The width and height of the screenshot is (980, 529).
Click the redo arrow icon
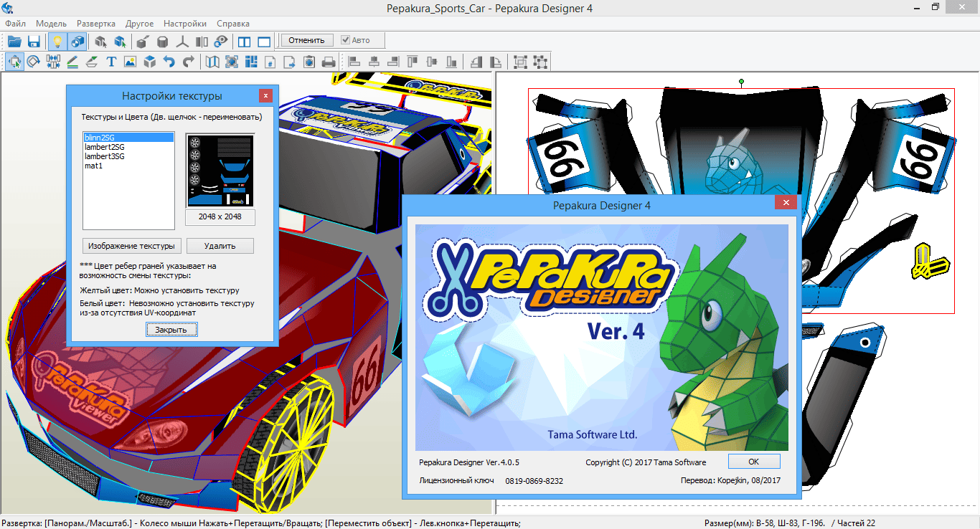click(188, 62)
